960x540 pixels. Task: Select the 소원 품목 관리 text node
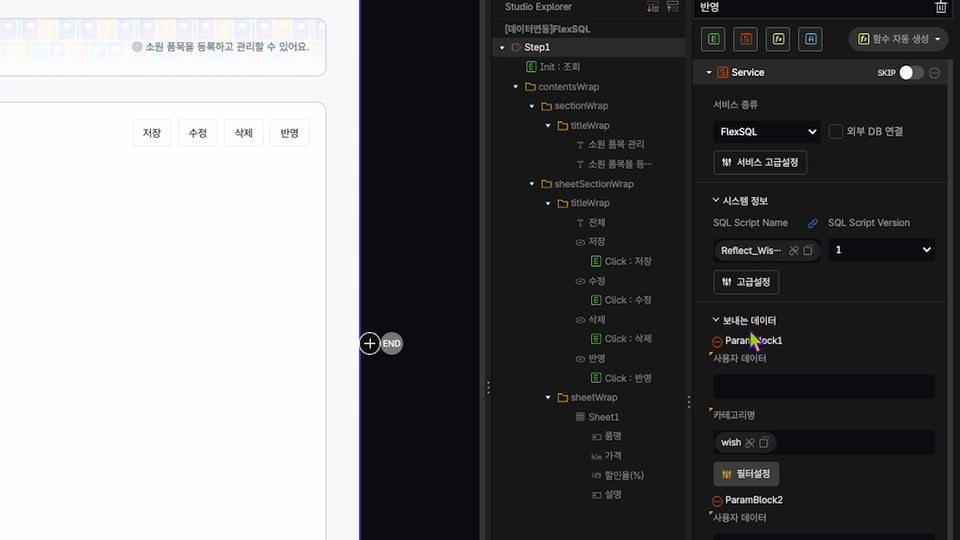[x=610, y=144]
